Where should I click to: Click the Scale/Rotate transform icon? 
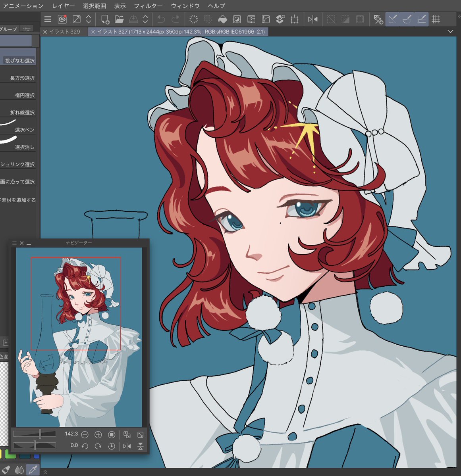tap(237, 19)
